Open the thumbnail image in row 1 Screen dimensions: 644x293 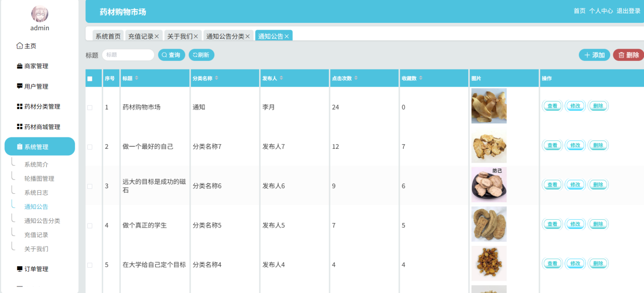tap(489, 106)
